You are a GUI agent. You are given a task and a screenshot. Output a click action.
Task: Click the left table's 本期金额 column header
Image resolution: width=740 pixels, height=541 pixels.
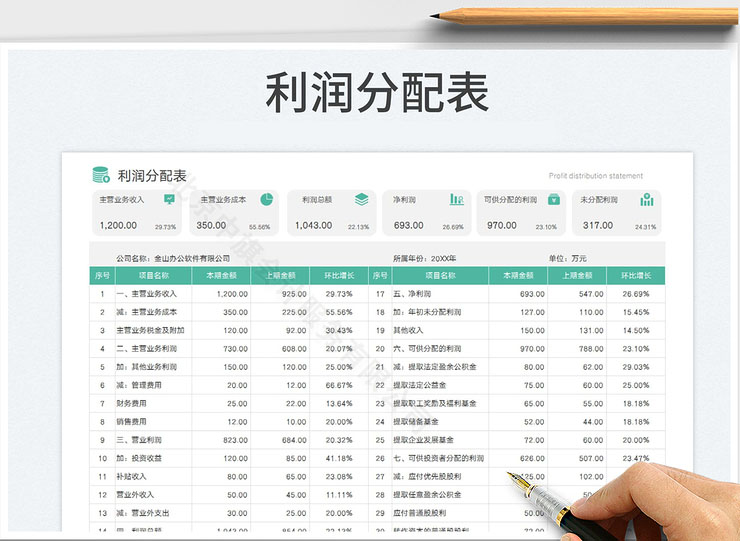click(222, 275)
